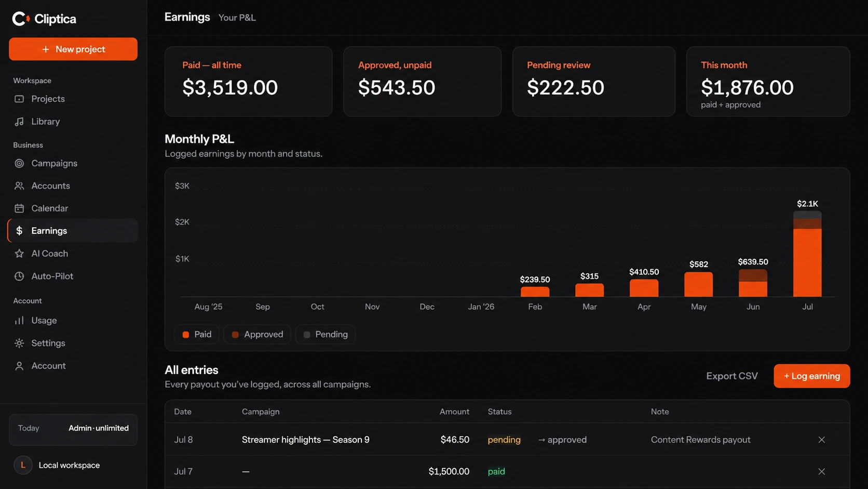
Task: Toggle the Paid legend filter
Action: coord(197,334)
